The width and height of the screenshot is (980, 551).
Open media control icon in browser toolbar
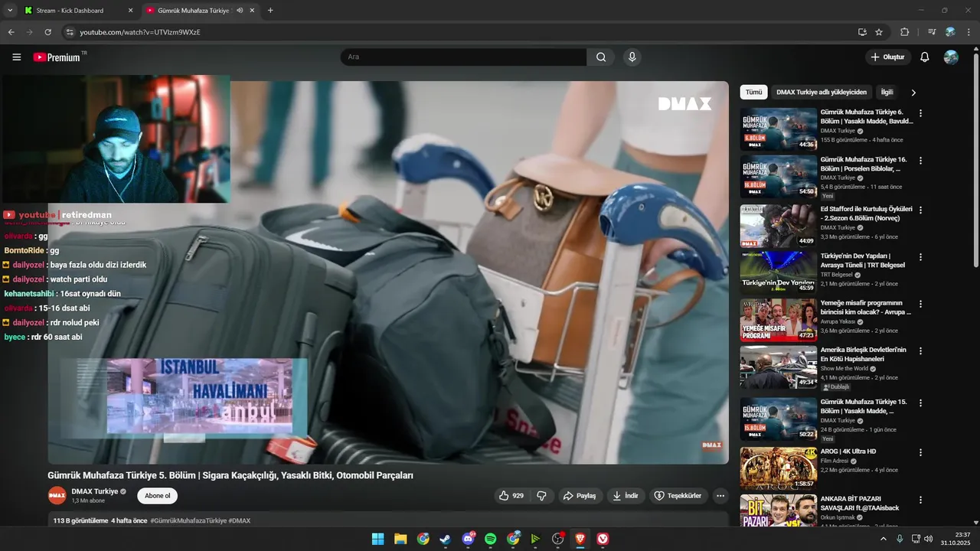[x=932, y=32]
